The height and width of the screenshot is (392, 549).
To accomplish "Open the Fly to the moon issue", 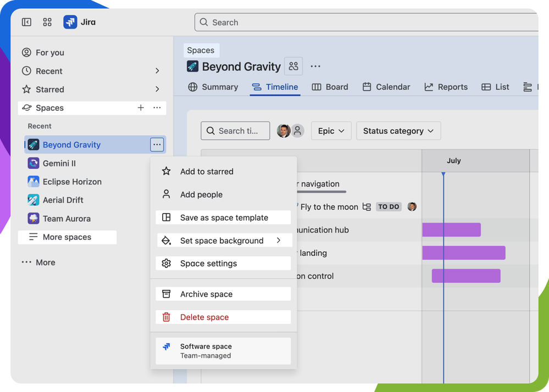I will point(329,206).
